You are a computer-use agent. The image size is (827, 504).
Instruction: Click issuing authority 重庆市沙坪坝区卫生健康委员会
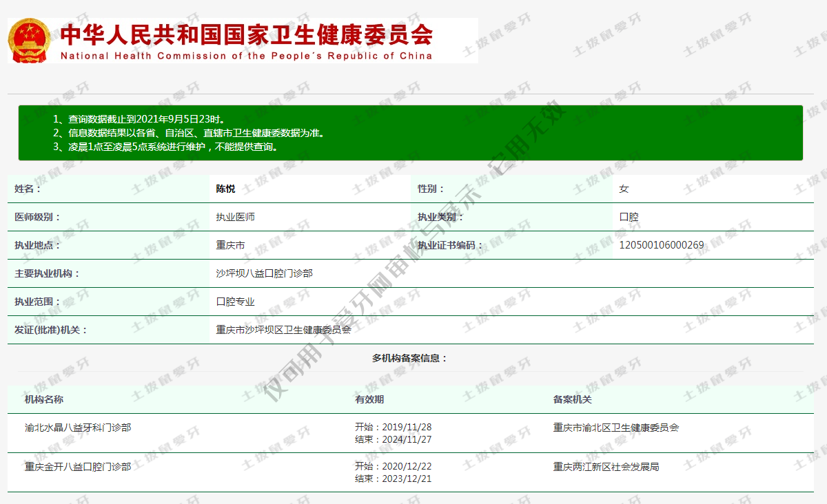[283, 330]
